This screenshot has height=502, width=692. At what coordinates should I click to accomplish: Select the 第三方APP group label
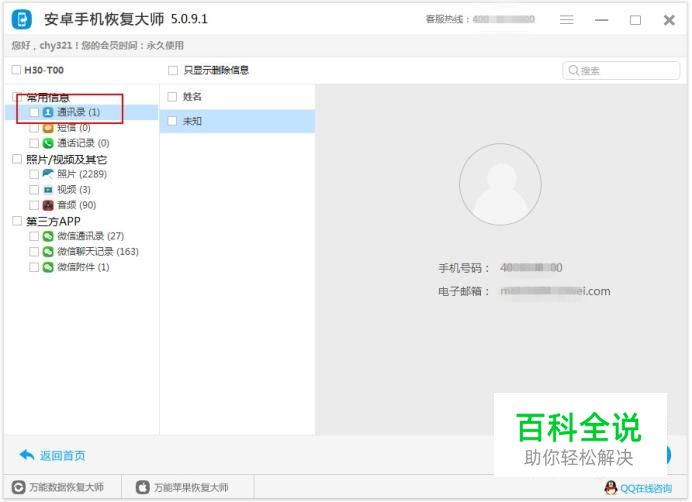[53, 221]
